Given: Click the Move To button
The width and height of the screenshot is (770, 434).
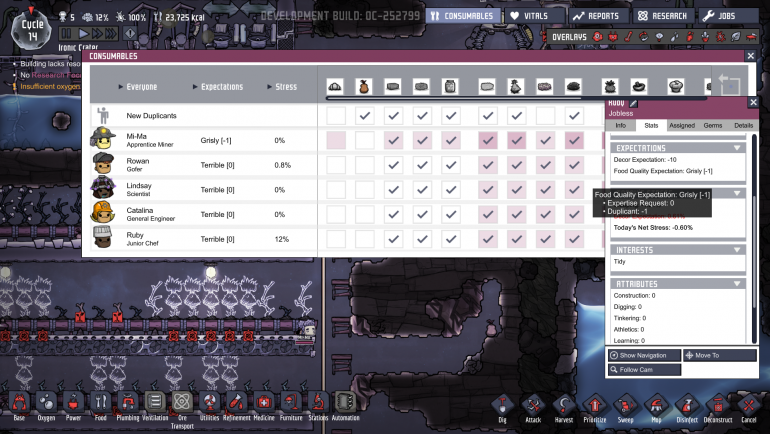Looking at the screenshot, I should pyautogui.click(x=719, y=355).
